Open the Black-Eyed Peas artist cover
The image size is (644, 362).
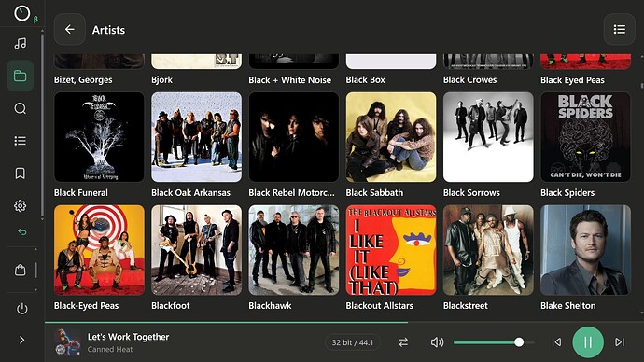tap(99, 250)
